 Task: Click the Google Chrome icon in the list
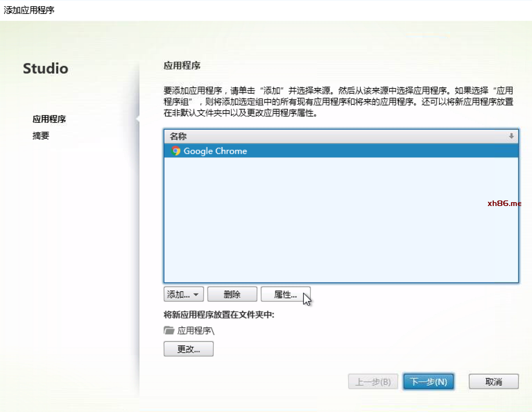pyautogui.click(x=175, y=151)
